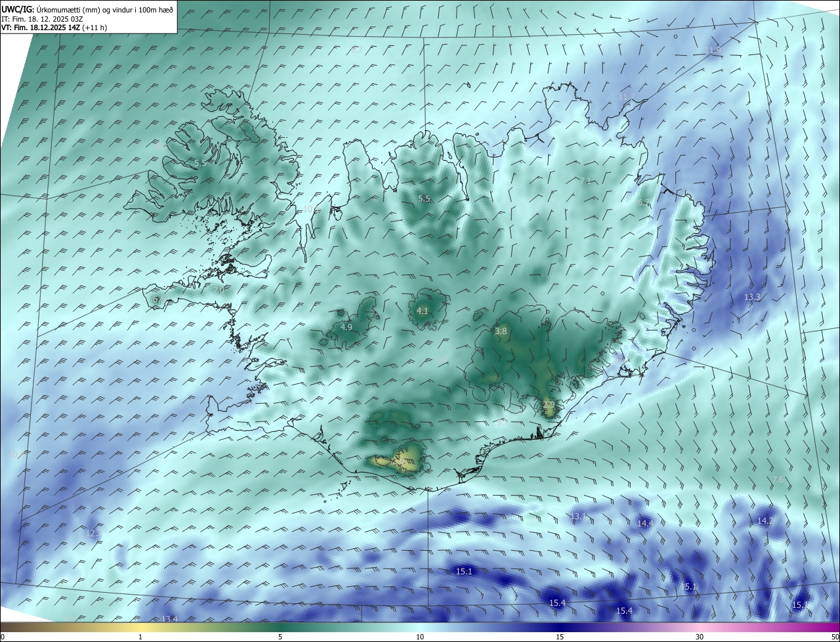840x642 pixels.
Task: Click the 6.6 value at Snæfellsnes tip
Action: pos(158,299)
